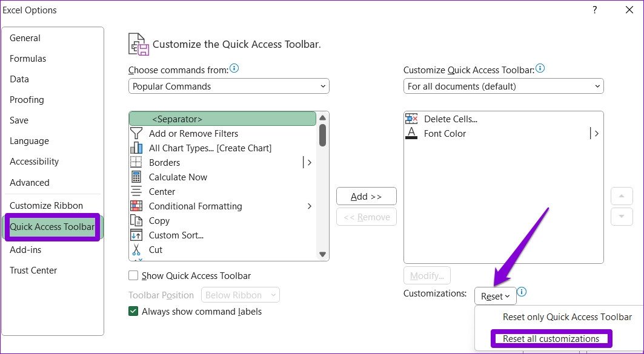The height and width of the screenshot is (354, 644).
Task: Open the Toolbar Position Below Ribbon dropdown
Action: coord(241,295)
